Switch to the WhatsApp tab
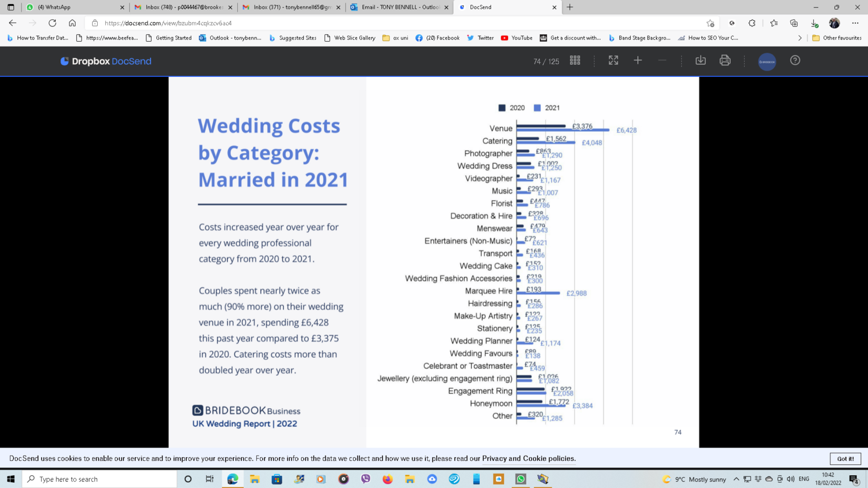 (x=72, y=8)
